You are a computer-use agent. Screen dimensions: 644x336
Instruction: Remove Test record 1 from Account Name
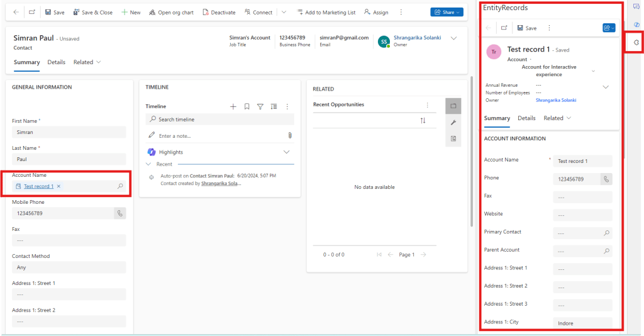click(58, 186)
